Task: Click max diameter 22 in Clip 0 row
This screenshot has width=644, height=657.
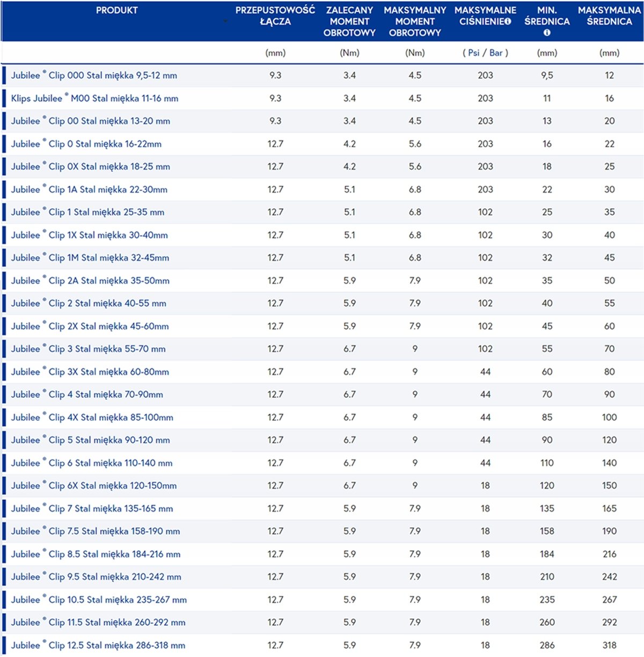Action: (610, 144)
